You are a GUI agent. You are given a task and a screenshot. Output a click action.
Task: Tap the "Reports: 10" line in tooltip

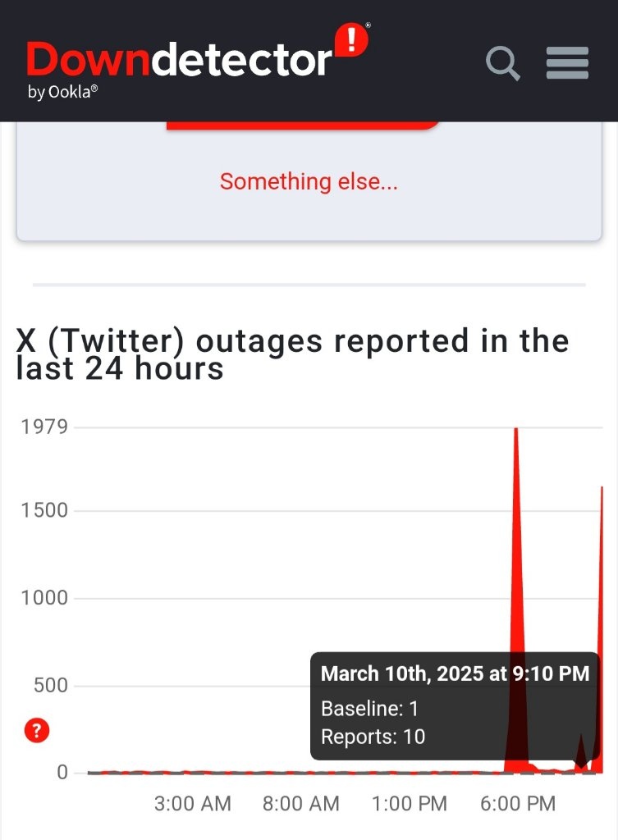point(373,737)
